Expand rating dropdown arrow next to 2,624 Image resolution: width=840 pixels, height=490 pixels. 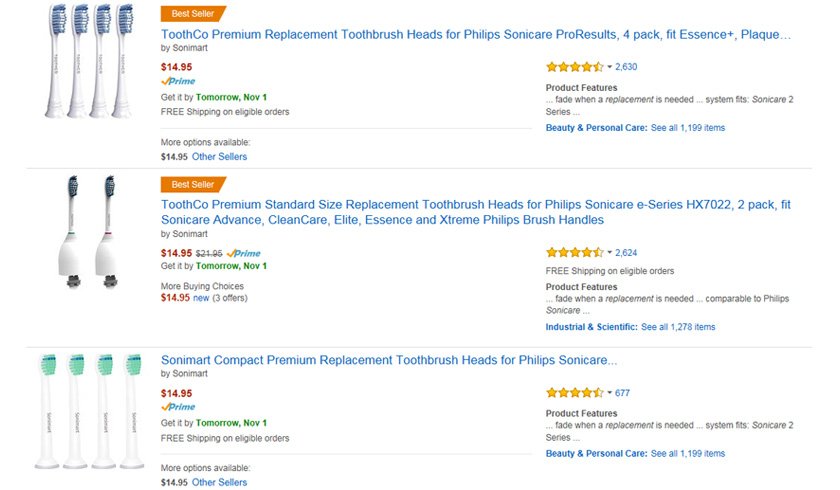(x=609, y=252)
